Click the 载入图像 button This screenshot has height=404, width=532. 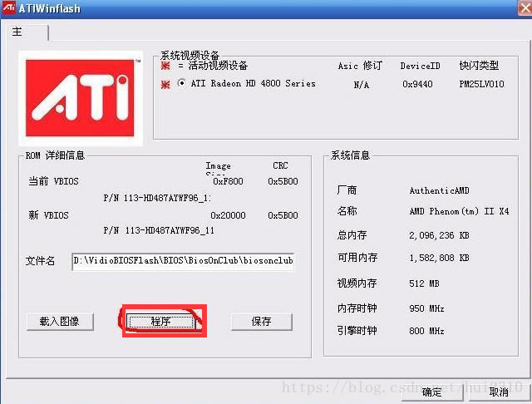(x=60, y=322)
